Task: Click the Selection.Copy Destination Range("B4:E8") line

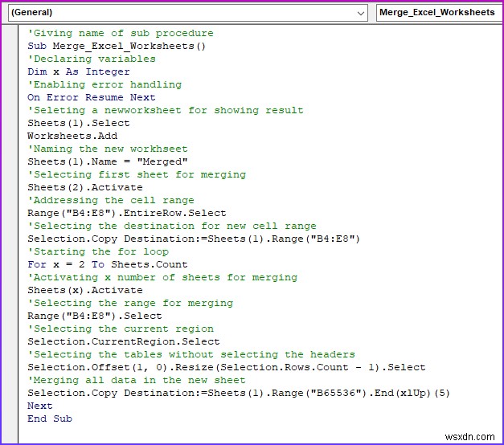Action: coord(194,239)
